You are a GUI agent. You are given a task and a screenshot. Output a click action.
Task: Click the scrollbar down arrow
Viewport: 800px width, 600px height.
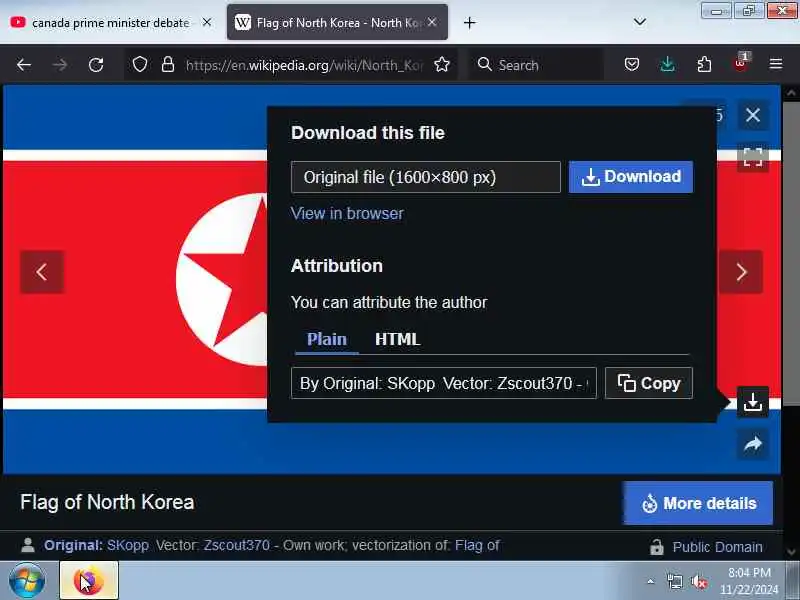(791, 552)
